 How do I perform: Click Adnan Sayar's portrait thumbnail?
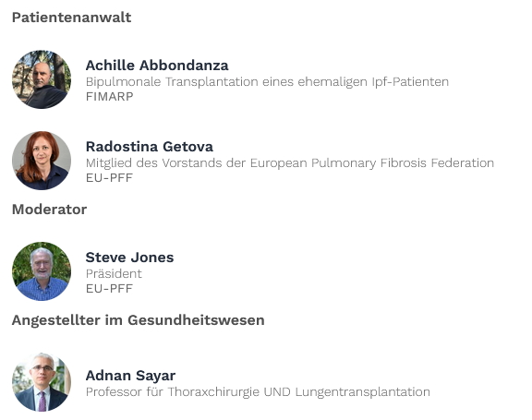(42, 382)
